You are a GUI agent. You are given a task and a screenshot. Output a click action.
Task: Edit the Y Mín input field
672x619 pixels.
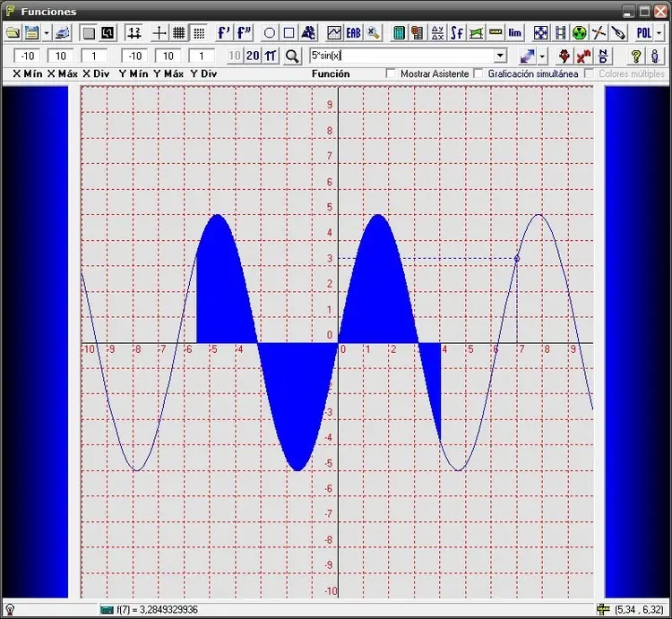click(135, 56)
